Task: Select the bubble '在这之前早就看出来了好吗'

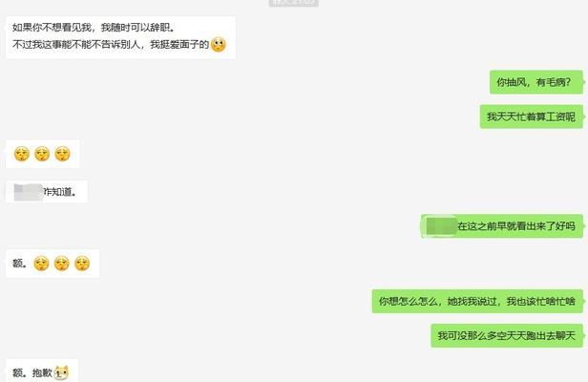Action: 502,226
